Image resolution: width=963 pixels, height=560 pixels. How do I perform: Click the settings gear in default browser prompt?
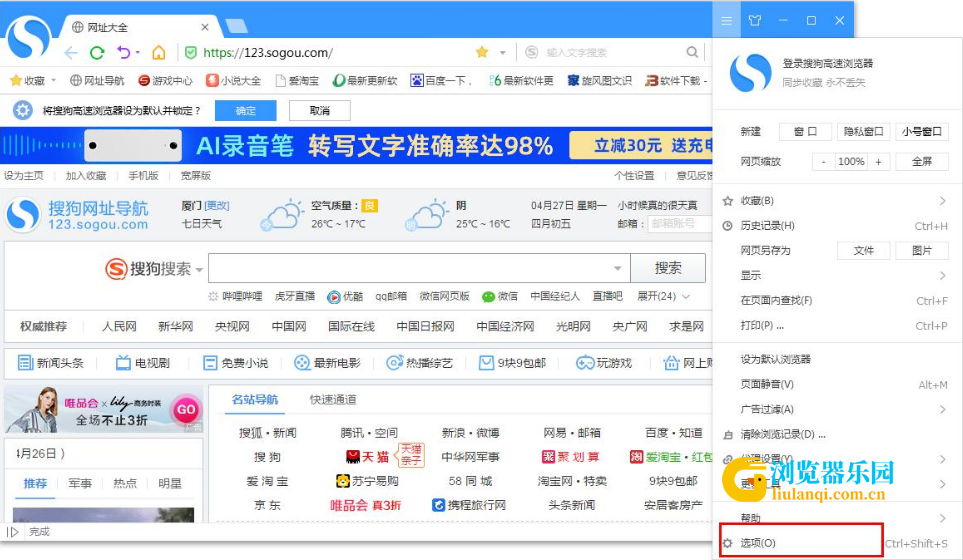click(23, 111)
